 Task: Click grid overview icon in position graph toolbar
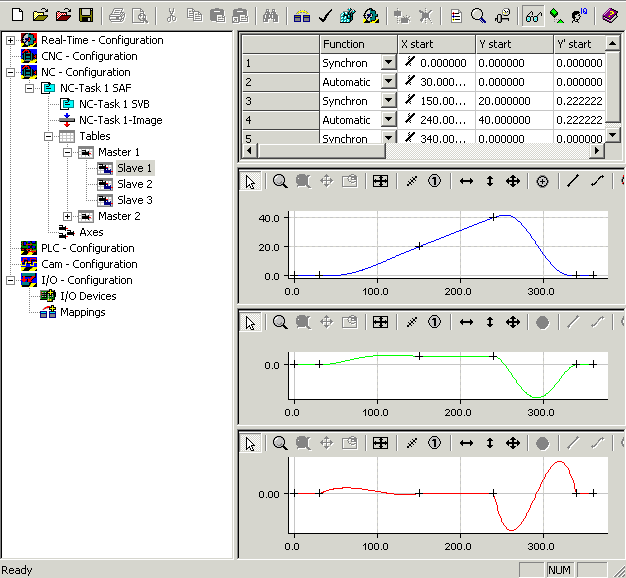380,182
